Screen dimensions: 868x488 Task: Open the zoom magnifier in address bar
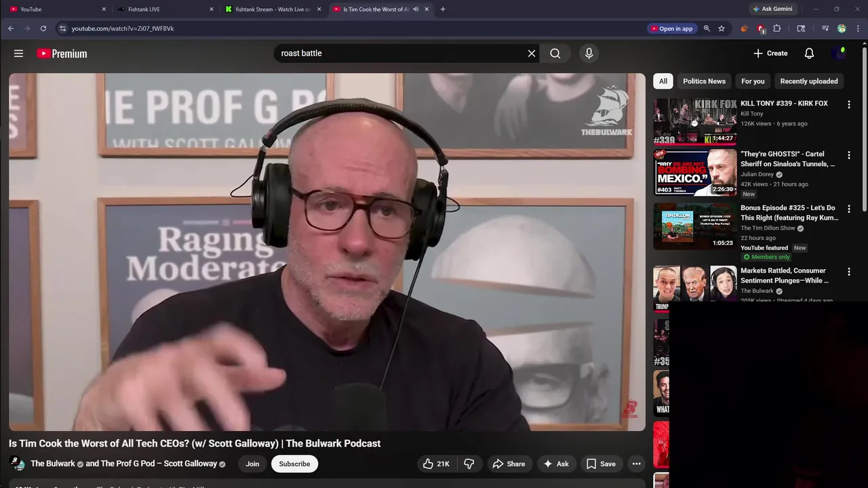coord(707,28)
